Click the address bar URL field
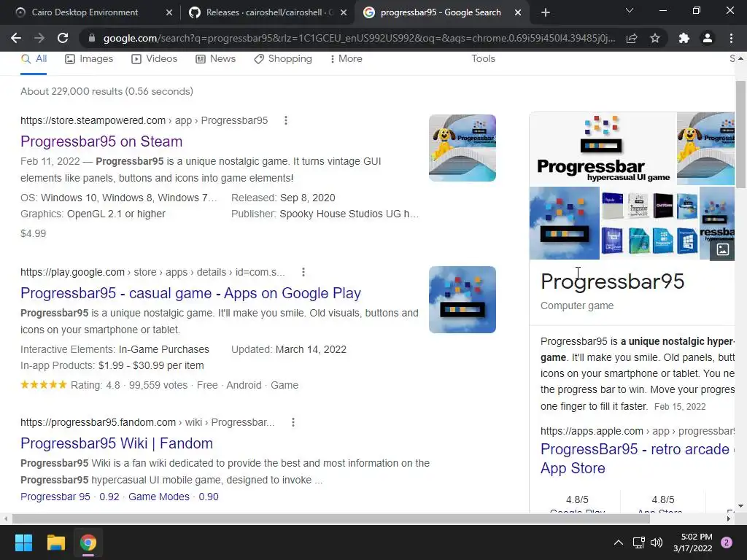 359,38
